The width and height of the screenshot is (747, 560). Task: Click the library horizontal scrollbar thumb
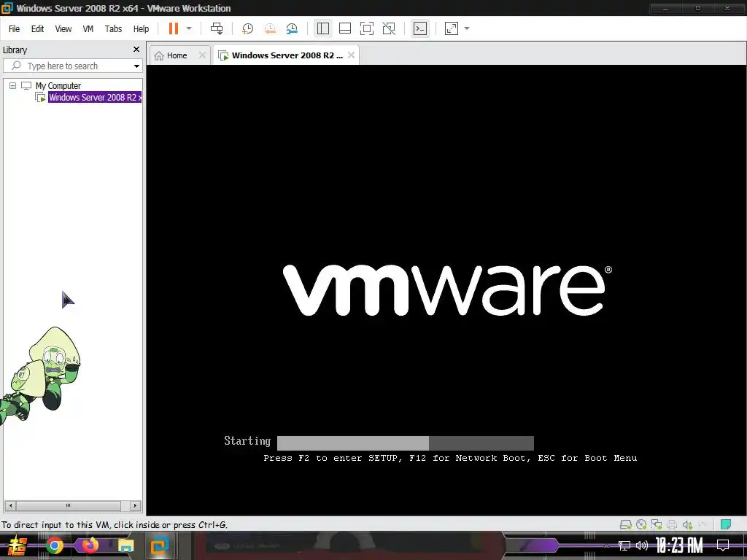click(x=68, y=505)
